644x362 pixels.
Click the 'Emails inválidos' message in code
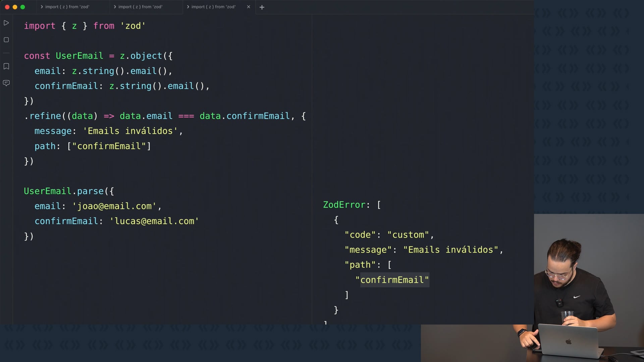pyautogui.click(x=130, y=131)
